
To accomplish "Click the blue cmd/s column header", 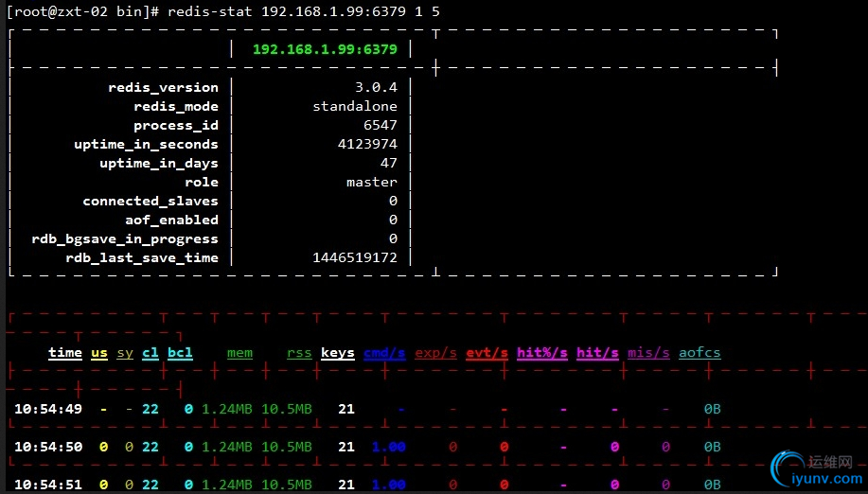I will click(x=384, y=353).
